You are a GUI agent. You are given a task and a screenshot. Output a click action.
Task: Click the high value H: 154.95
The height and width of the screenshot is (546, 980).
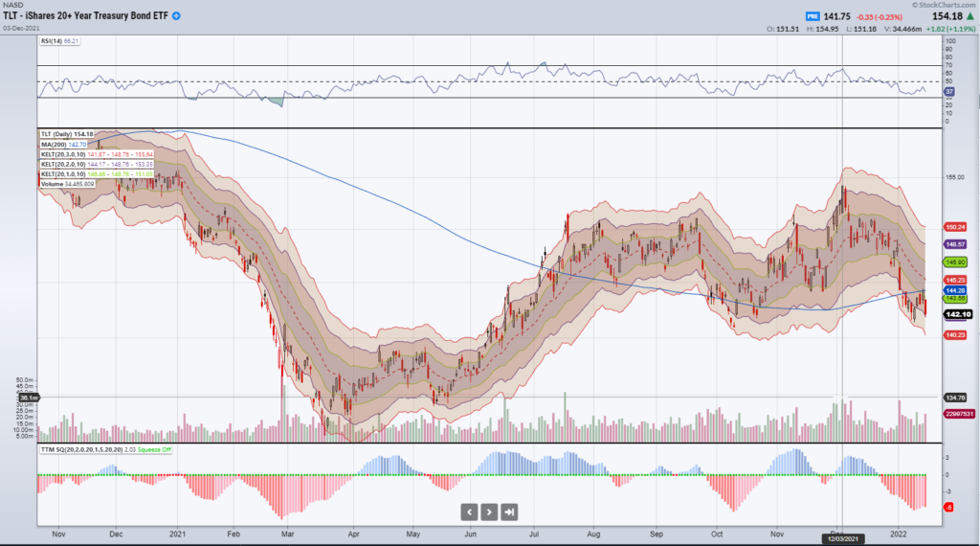pos(822,29)
